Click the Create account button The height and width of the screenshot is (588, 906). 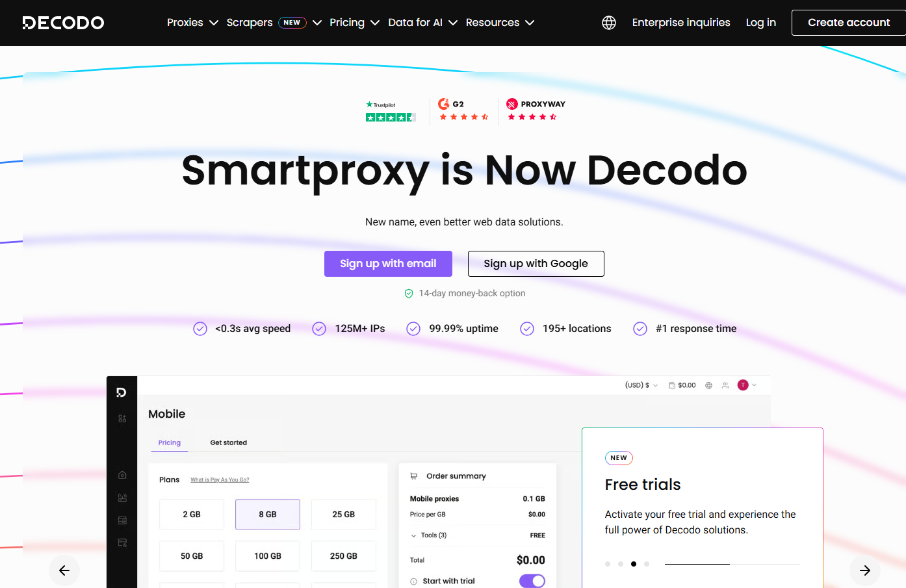[x=849, y=23]
